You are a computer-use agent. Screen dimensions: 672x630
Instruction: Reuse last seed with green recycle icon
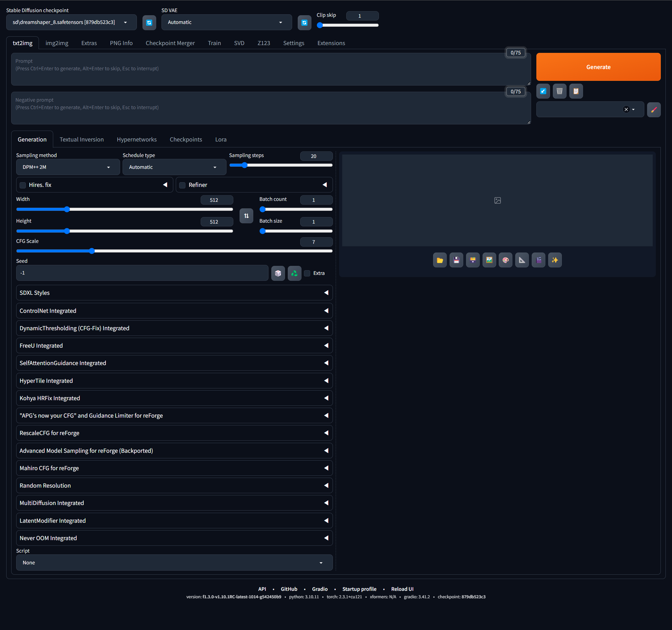point(294,273)
